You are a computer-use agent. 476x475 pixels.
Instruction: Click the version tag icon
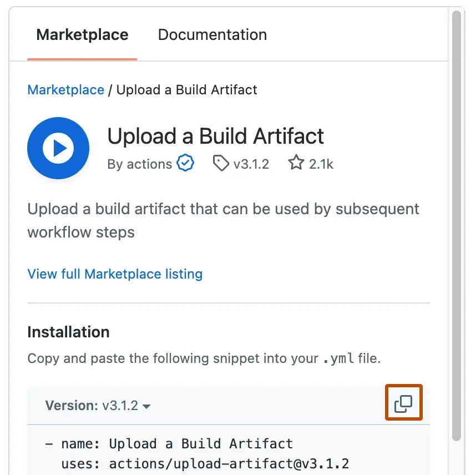click(221, 164)
